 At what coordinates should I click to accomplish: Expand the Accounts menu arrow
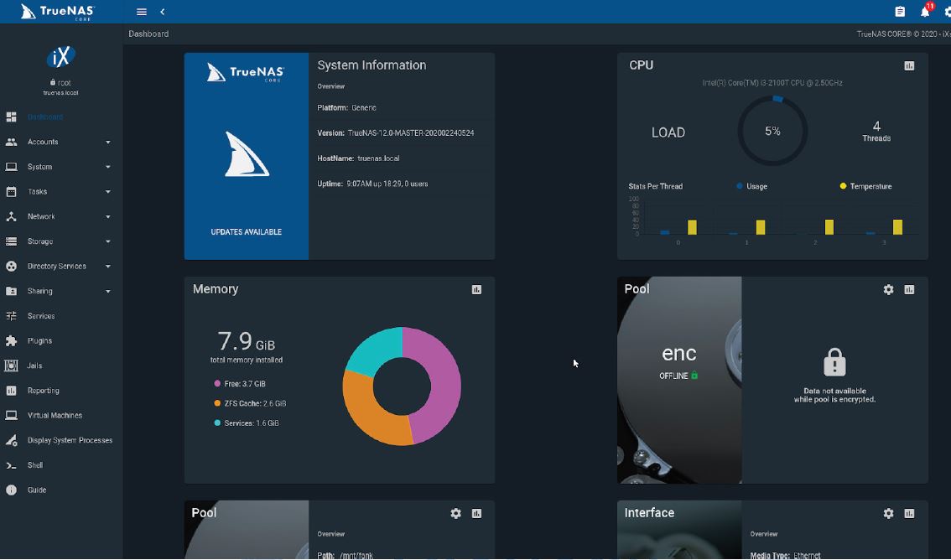(x=108, y=142)
